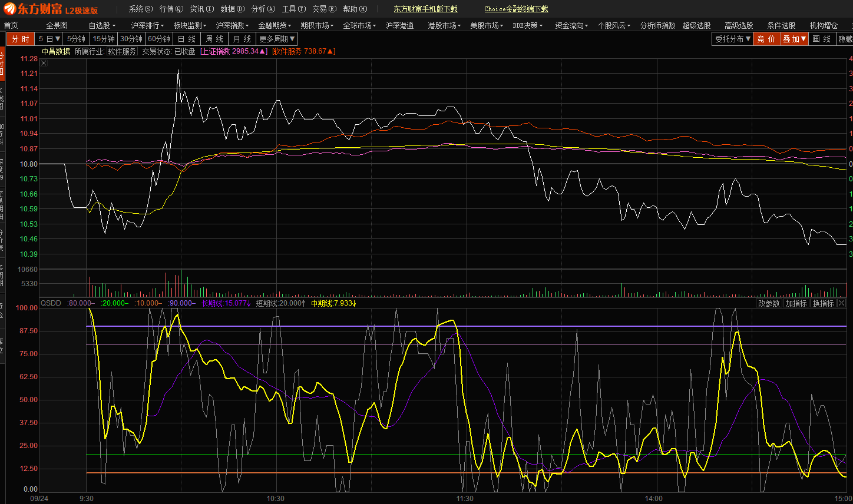The height and width of the screenshot is (504, 853).
Task: Click the 画线 drawing button
Action: point(822,39)
